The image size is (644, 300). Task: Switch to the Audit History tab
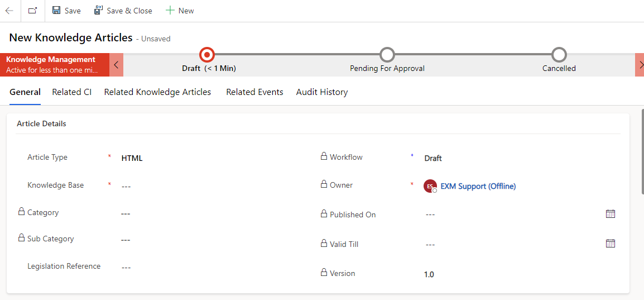click(x=322, y=92)
